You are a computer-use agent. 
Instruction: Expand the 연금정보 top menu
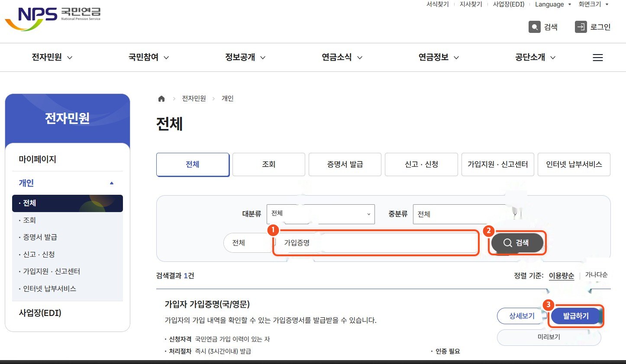439,57
